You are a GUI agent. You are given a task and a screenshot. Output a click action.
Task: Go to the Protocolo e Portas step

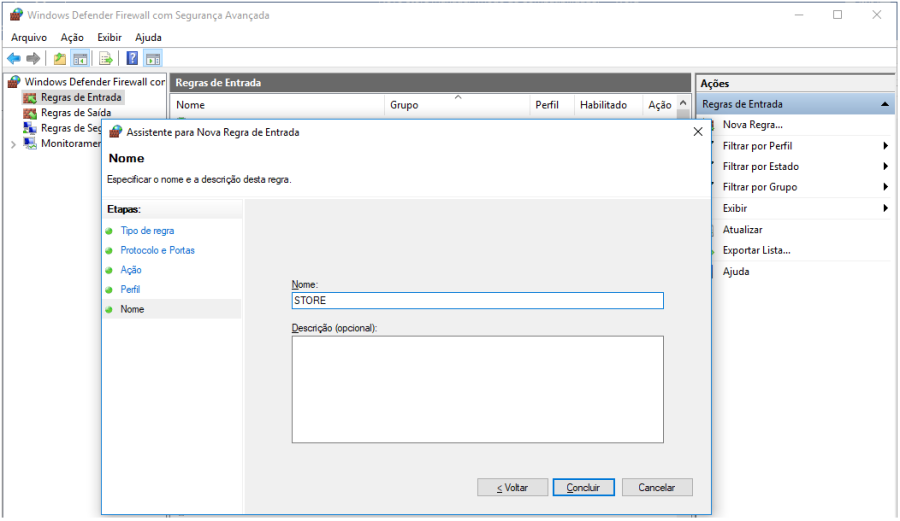[157, 250]
